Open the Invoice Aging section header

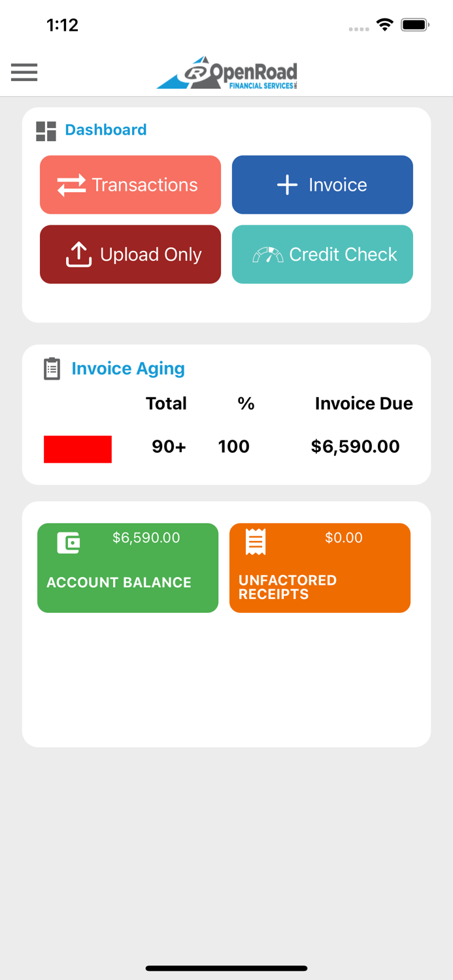(128, 368)
